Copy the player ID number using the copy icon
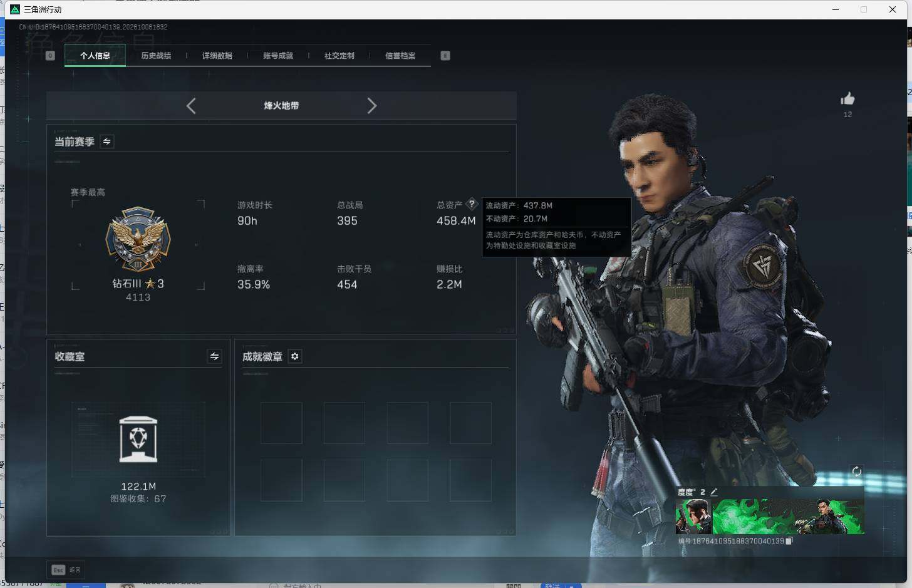Image resolution: width=912 pixels, height=588 pixels. (789, 541)
